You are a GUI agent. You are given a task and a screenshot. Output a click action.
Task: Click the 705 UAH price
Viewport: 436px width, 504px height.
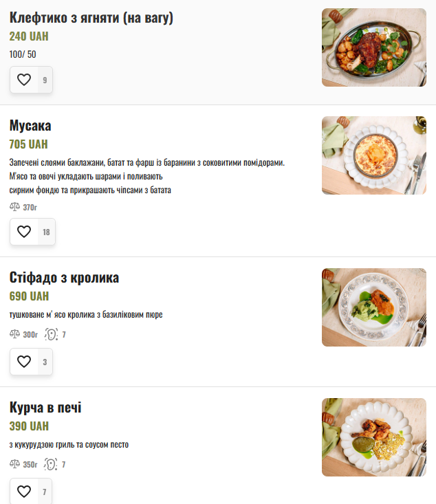tap(28, 144)
